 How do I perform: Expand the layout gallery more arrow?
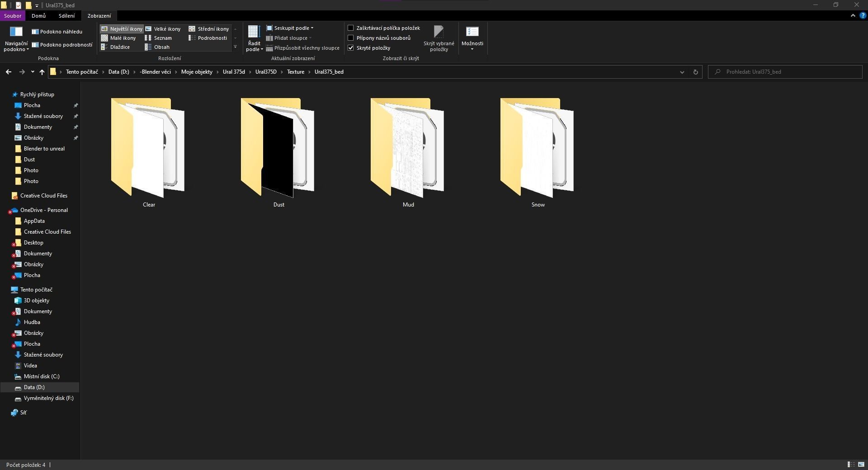[x=235, y=47]
